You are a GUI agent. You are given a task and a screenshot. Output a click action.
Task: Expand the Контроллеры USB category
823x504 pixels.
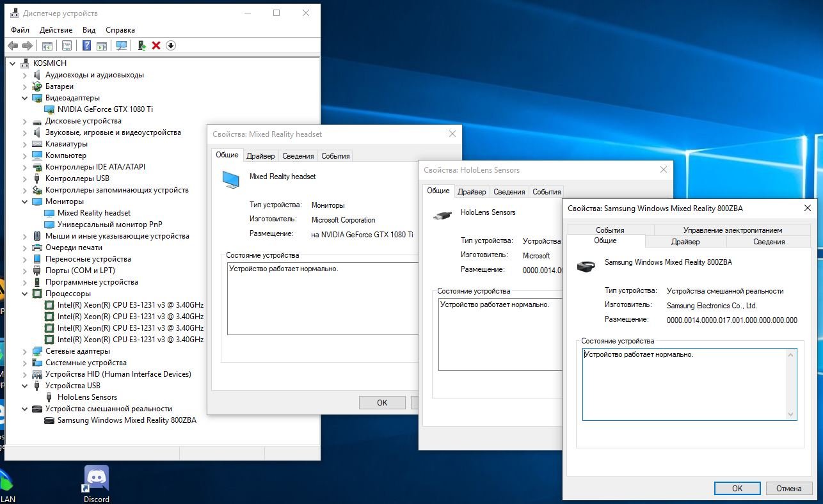(25, 178)
